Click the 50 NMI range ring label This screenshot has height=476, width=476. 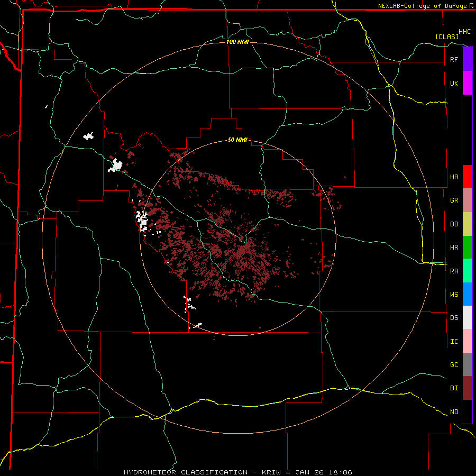(237, 140)
